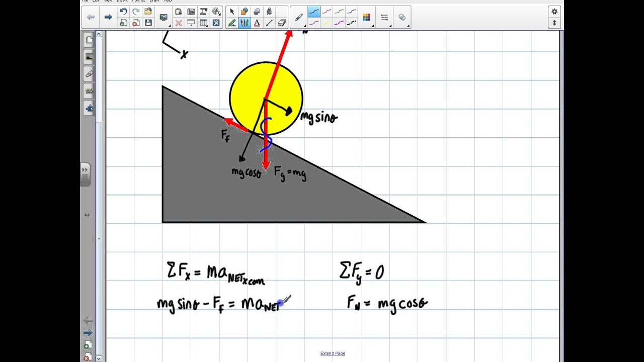644x362 pixels.
Task: Choose the Text tool
Action: coord(257,23)
